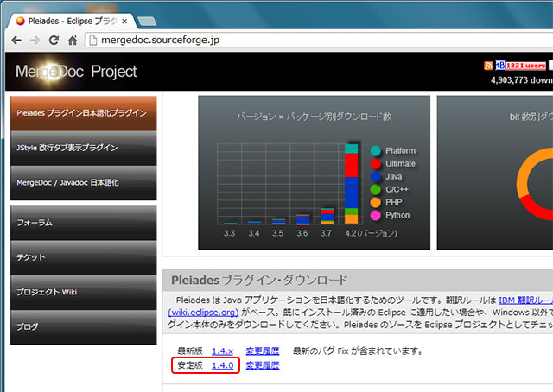Viewport: 553px width, 392px height.
Task: Open JStyle 改行タブ表示プラグイン menu item
Action: pyautogui.click(x=84, y=148)
